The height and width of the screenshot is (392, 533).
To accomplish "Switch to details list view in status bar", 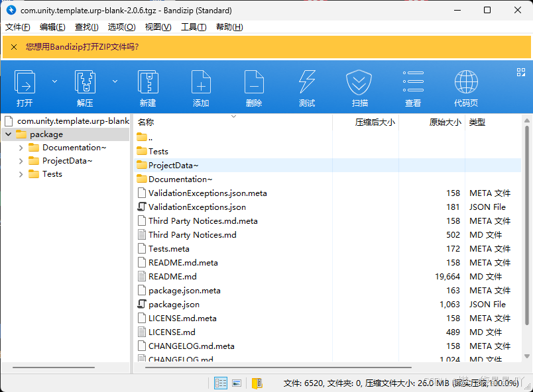I will 221,383.
